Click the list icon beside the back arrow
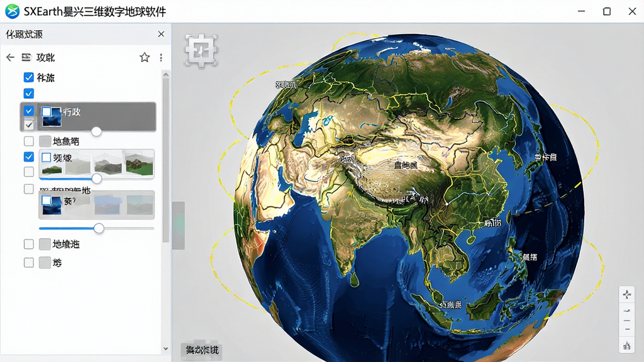 (x=26, y=57)
